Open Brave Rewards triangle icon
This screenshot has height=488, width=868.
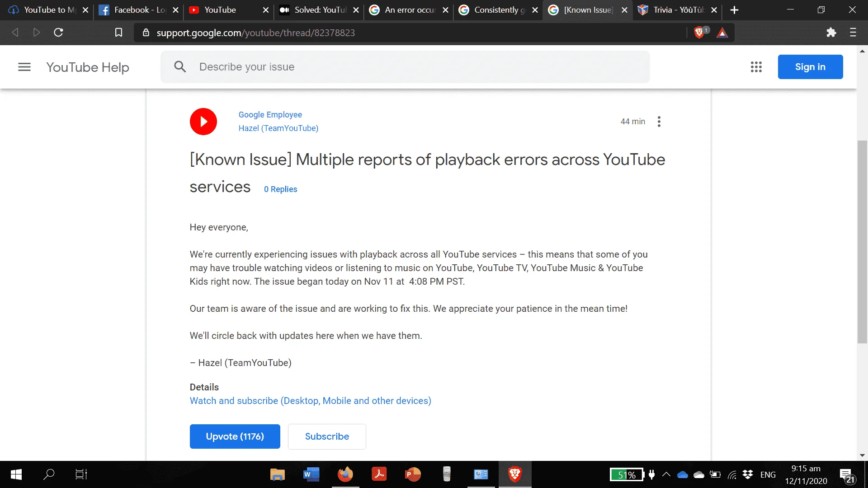point(722,33)
